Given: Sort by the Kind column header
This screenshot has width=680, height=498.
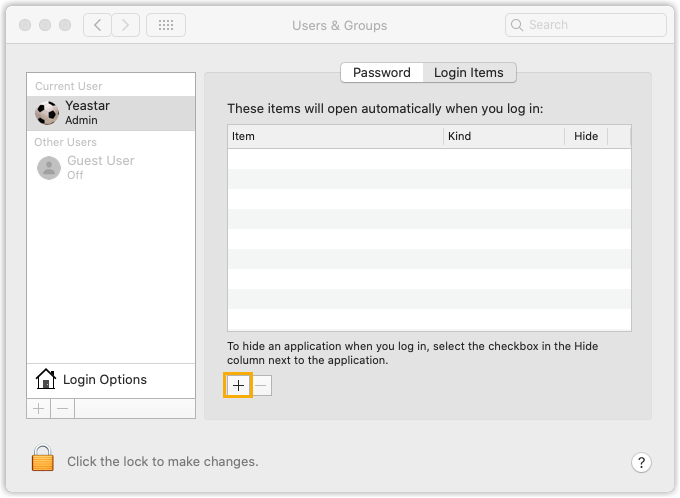Looking at the screenshot, I should click(503, 136).
